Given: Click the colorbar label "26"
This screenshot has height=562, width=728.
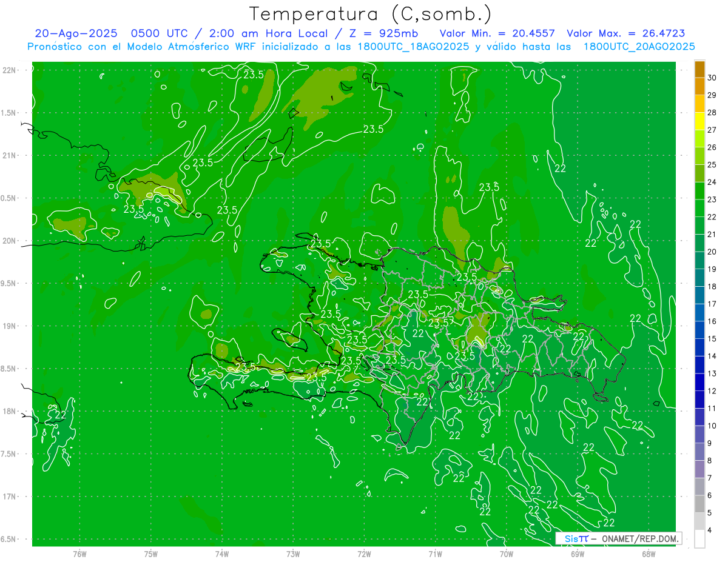Looking at the screenshot, I should point(712,147).
